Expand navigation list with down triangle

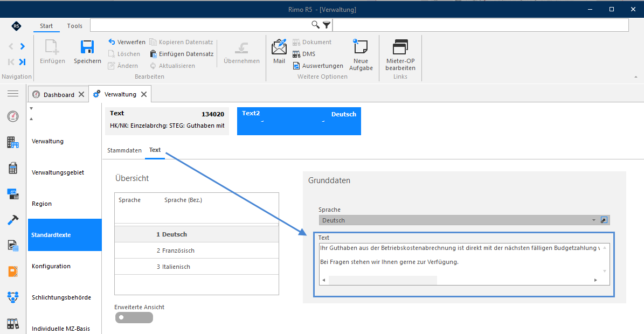pyautogui.click(x=31, y=109)
